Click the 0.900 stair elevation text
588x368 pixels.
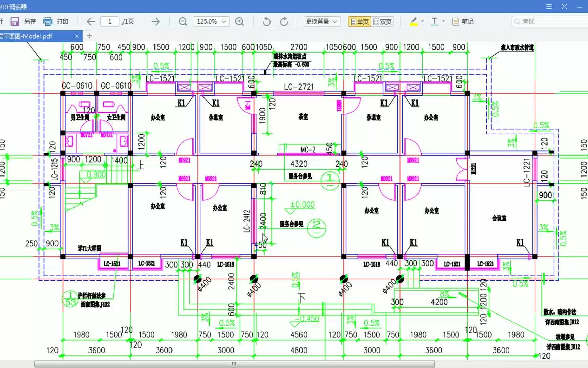tap(96, 174)
